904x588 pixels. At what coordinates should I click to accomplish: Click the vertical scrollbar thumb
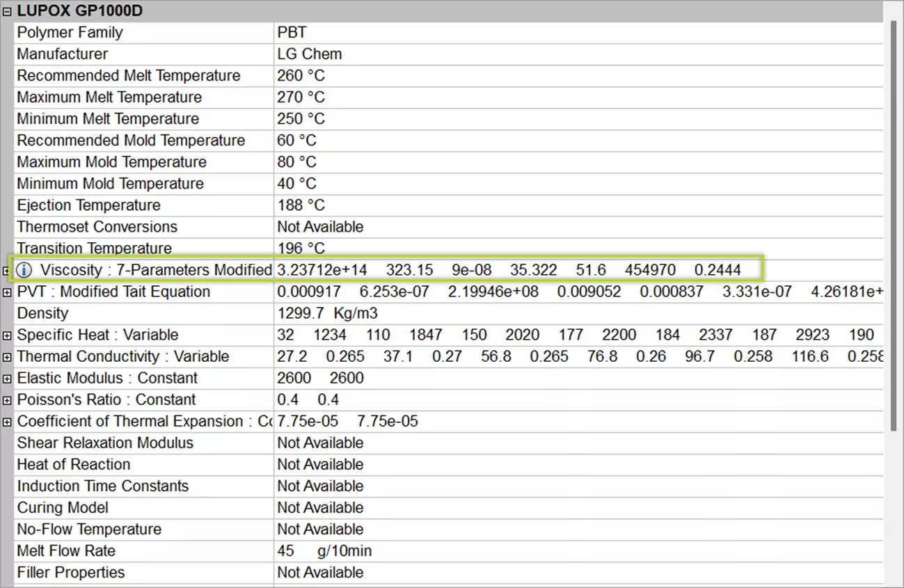894,226
